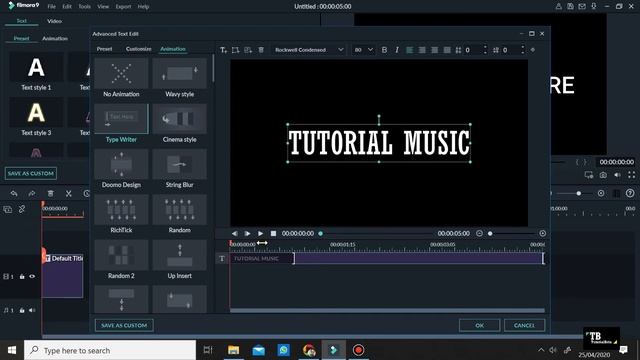Choose the String Blur animation
This screenshot has height=360, width=640.
coord(180,169)
